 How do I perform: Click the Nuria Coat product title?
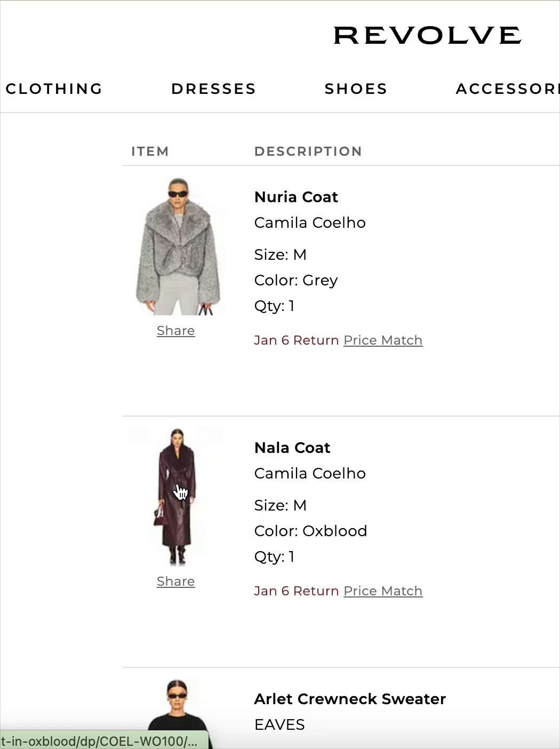tap(296, 197)
